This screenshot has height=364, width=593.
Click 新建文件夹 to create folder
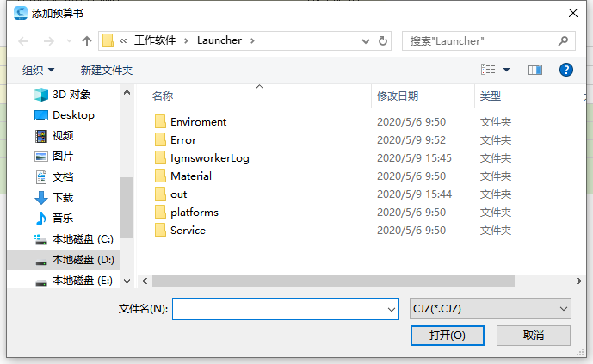tap(107, 71)
